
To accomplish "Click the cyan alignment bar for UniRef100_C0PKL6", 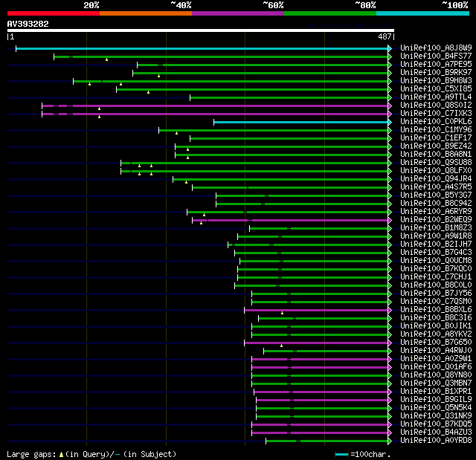I will click(300, 122).
